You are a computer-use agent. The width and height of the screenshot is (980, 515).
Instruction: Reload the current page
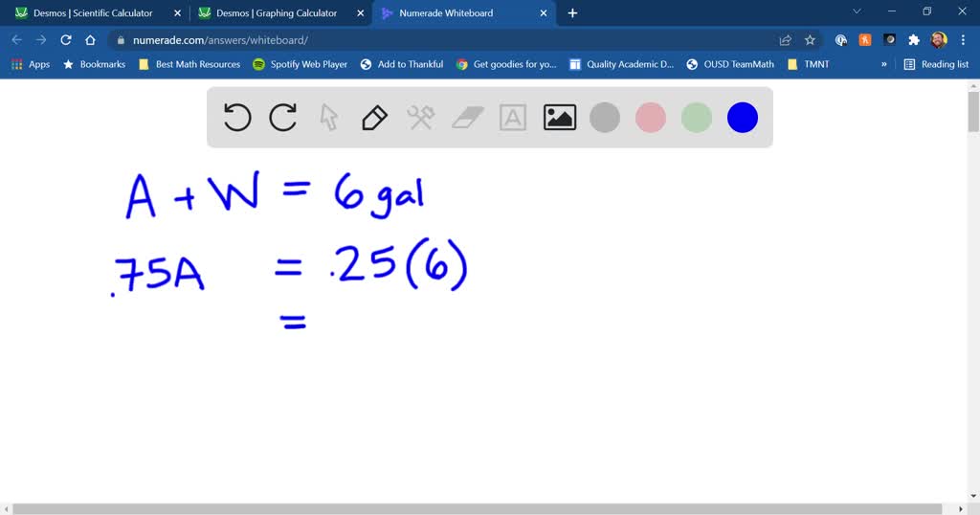point(66,40)
